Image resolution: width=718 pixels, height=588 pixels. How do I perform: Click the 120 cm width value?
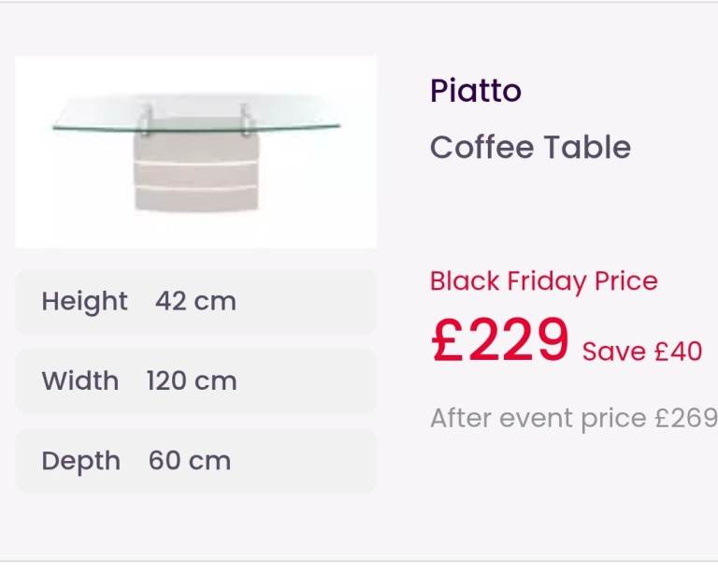coord(192,381)
